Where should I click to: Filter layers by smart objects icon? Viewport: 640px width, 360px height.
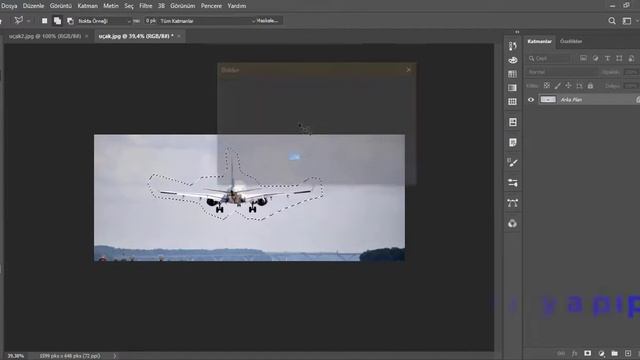coord(631,58)
